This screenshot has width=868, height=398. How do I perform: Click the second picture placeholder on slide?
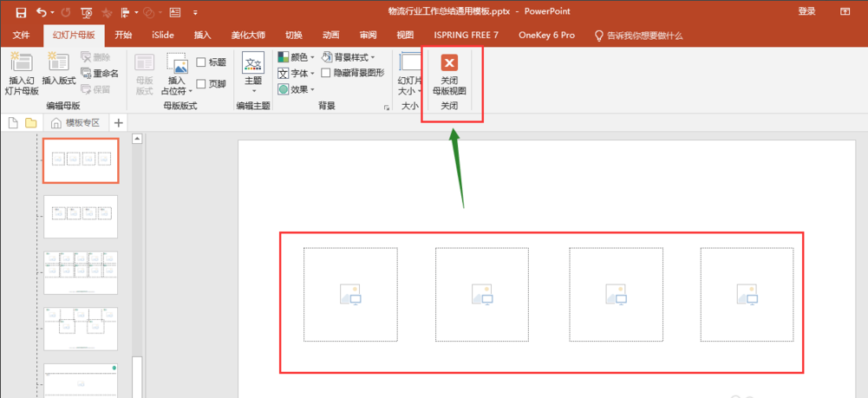pos(482,295)
